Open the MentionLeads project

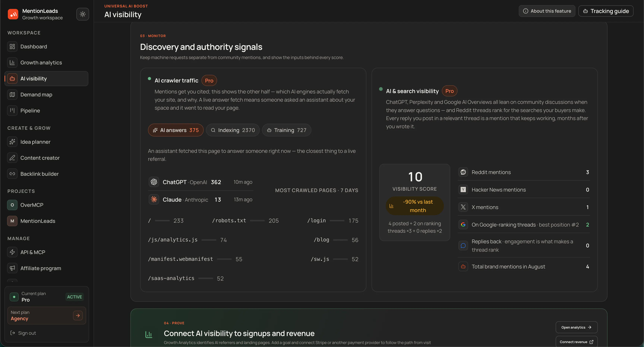pos(46,221)
